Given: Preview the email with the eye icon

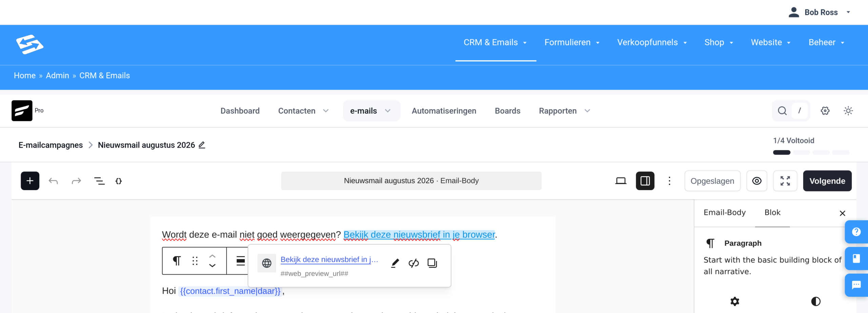Looking at the screenshot, I should [x=757, y=181].
